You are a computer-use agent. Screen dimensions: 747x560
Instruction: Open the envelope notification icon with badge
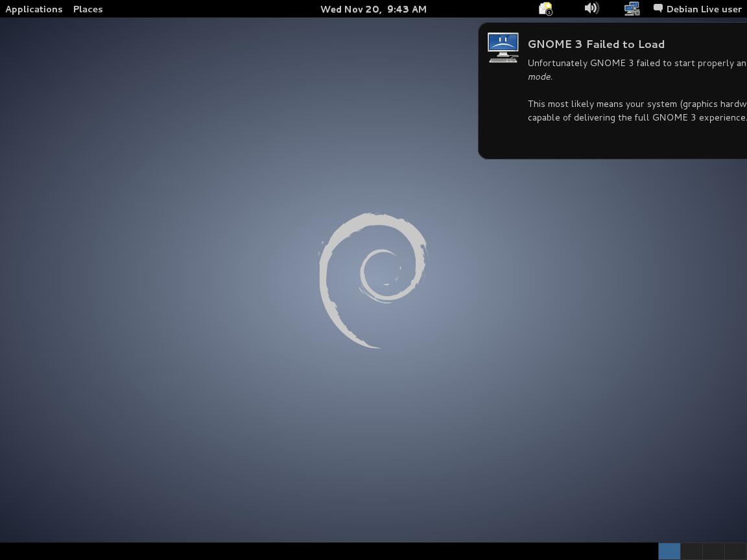pos(545,9)
